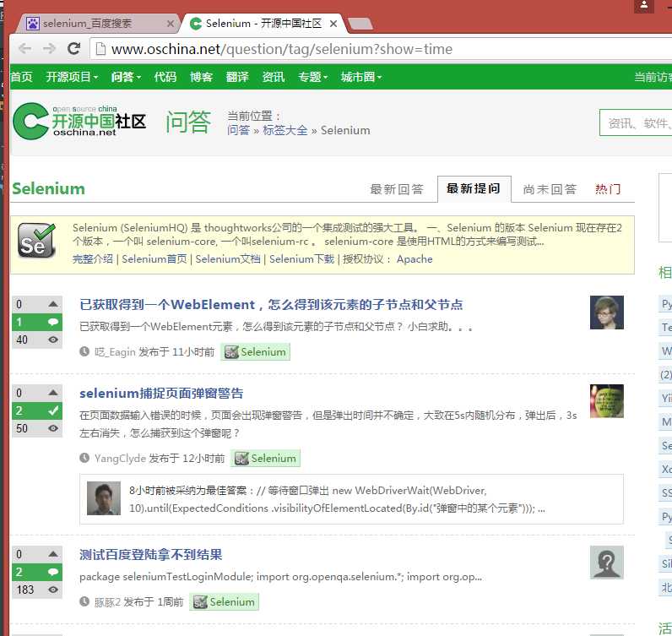Screen dimensions: 672x636
Task: Open Selenium下载 link
Action: 301,259
